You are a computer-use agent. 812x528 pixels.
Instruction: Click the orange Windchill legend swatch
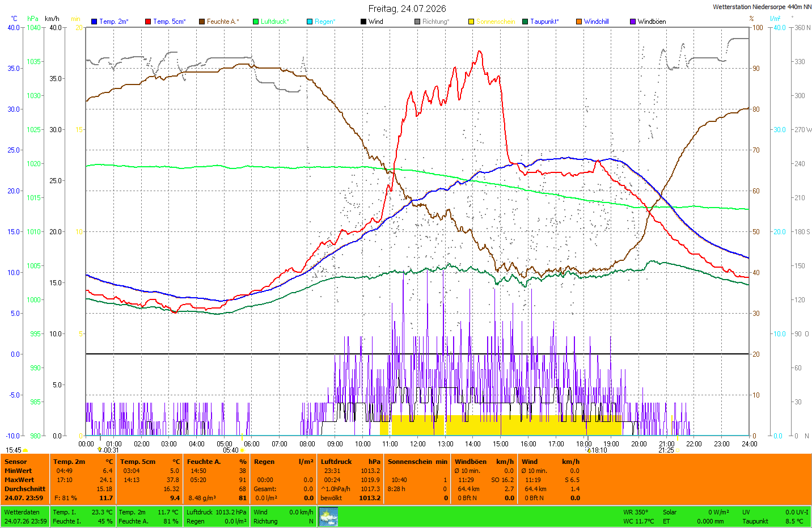point(579,22)
